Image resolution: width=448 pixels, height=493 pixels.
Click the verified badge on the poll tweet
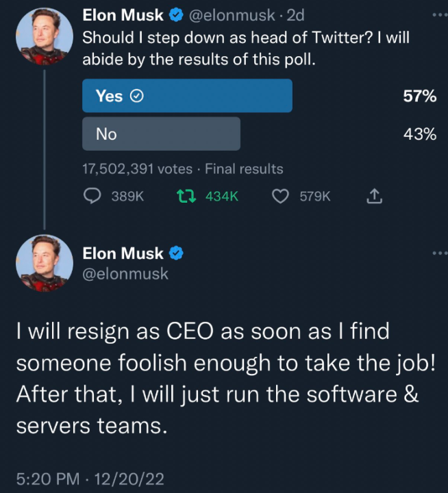click(175, 16)
